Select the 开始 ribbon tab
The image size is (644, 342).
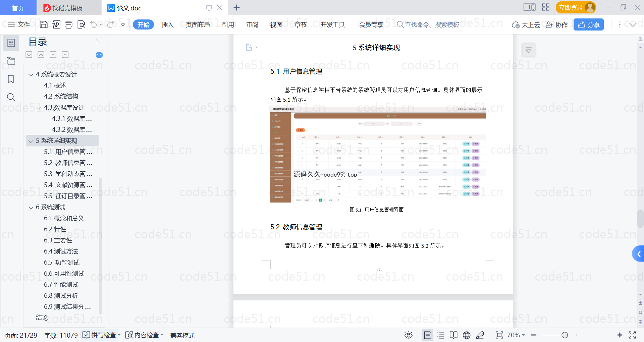point(143,24)
